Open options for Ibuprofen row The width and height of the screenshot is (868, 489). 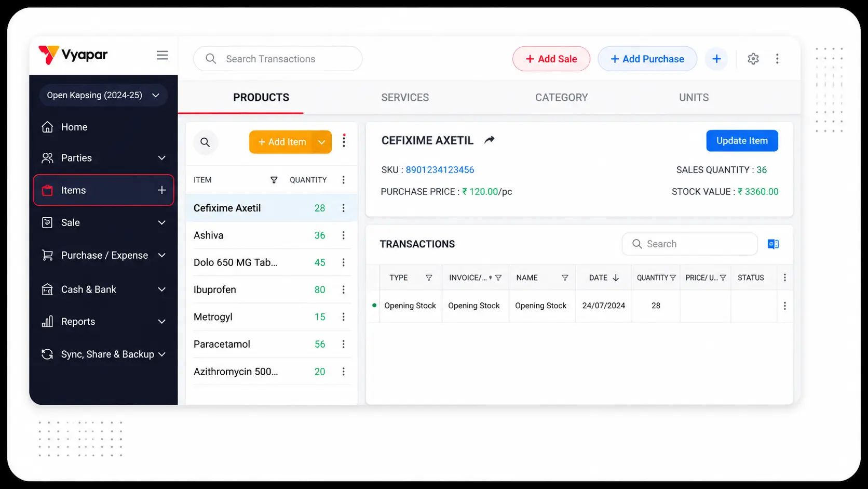click(343, 289)
